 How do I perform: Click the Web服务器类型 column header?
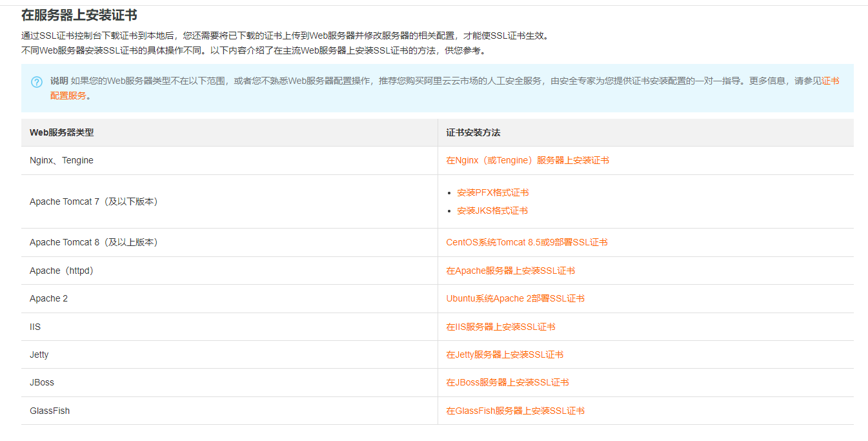[61, 132]
